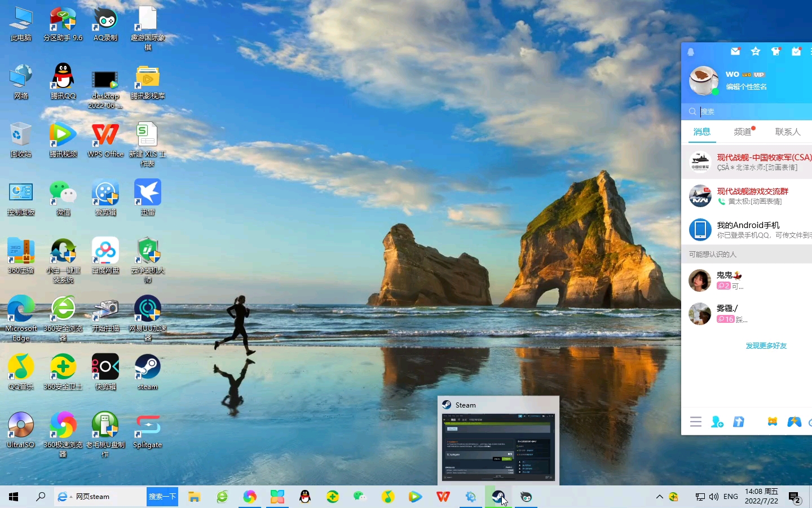
Task: Open the yellow QQ game controller icon
Action: (773, 422)
